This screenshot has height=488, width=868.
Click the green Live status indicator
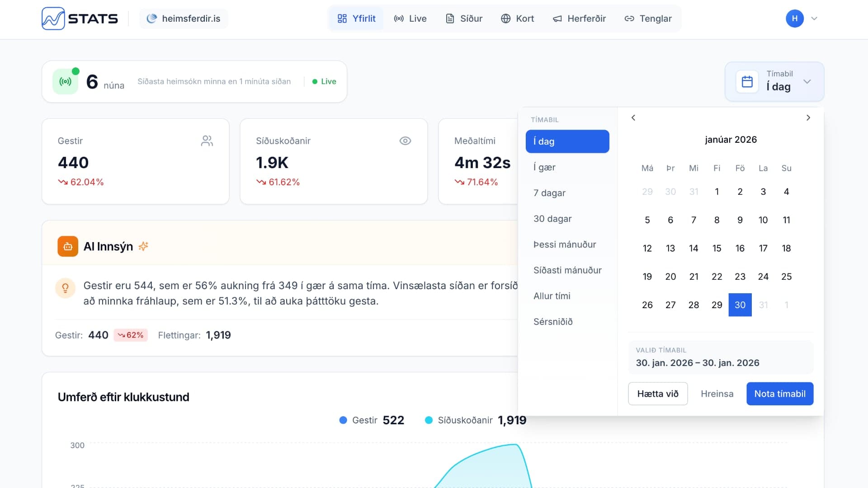pyautogui.click(x=324, y=81)
